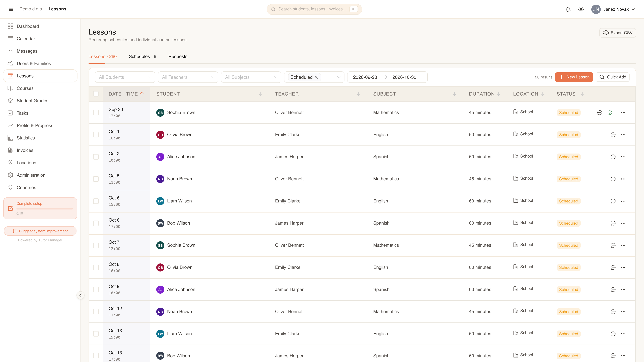Check the Oct 1 Olivia Brown row checkbox

(96, 135)
